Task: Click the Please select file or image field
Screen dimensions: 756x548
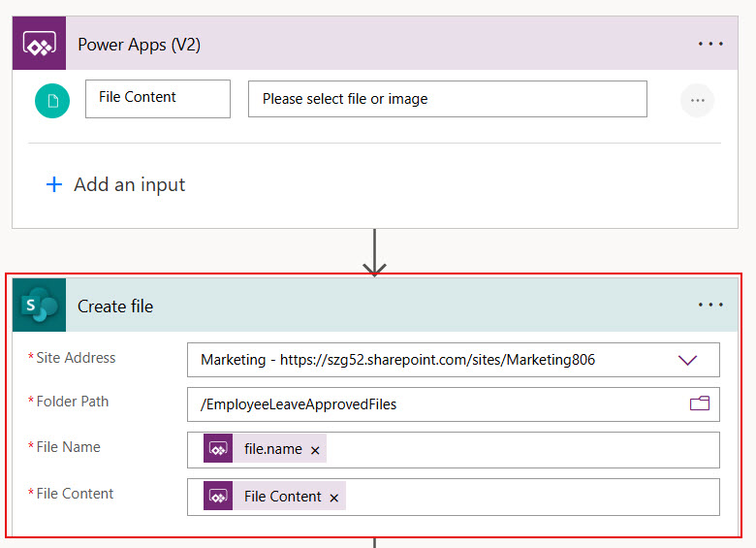Action: pos(448,99)
